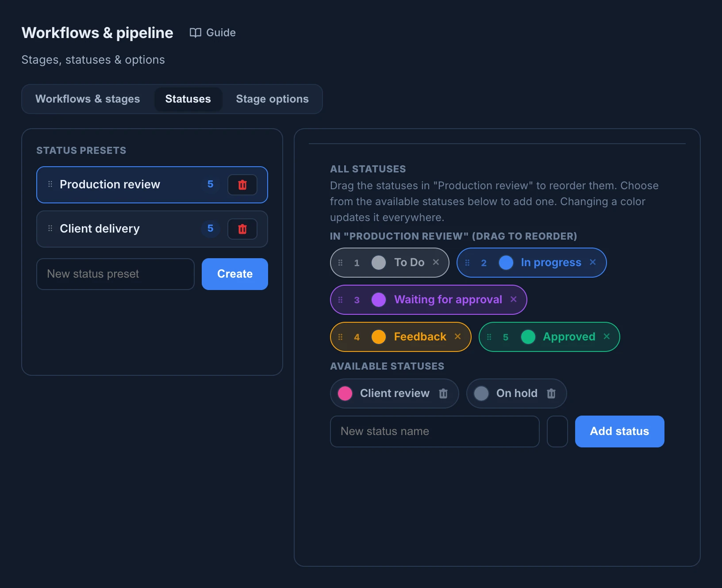Click the Approved drag handle
The height and width of the screenshot is (588, 722).
point(489,337)
